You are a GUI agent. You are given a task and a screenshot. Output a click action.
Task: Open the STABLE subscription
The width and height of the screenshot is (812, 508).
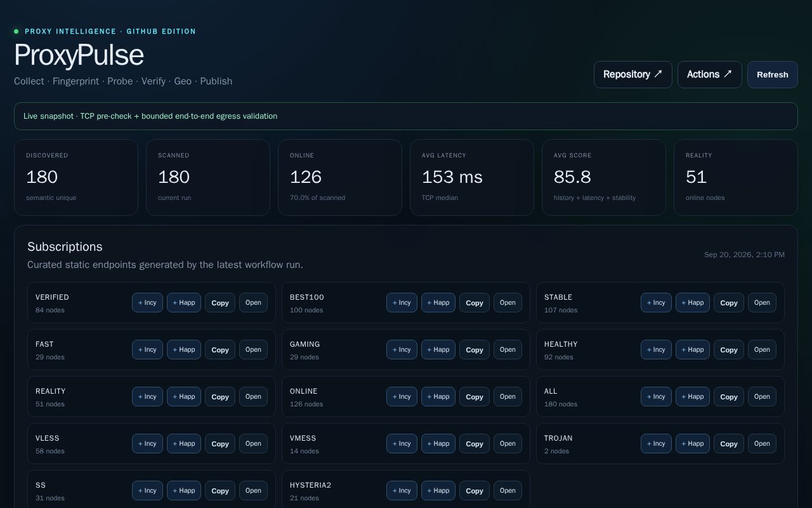(x=762, y=303)
